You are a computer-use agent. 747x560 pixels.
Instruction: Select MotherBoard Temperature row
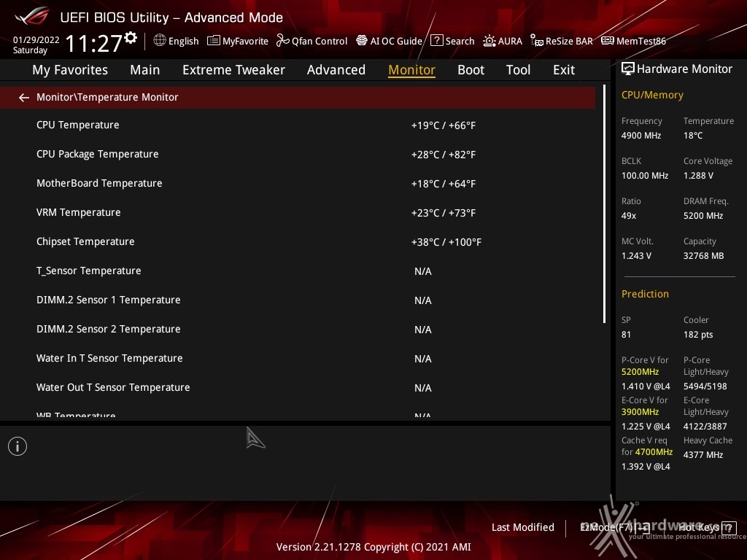(x=298, y=183)
